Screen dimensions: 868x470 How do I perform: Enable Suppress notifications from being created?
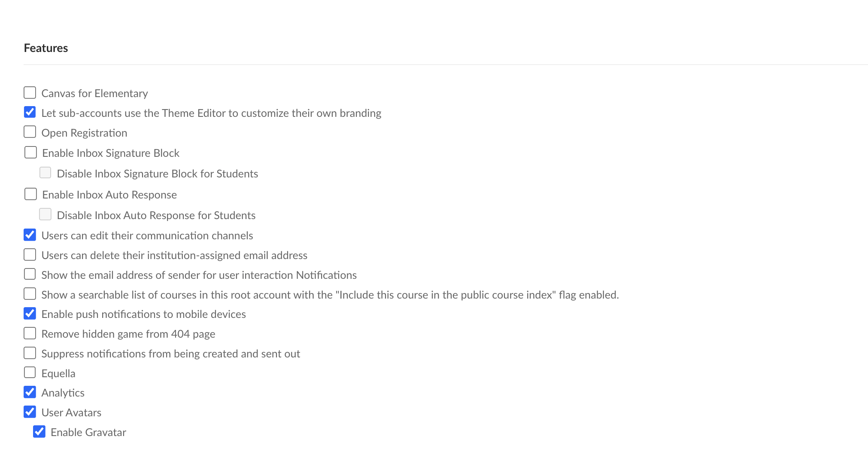[30, 353]
